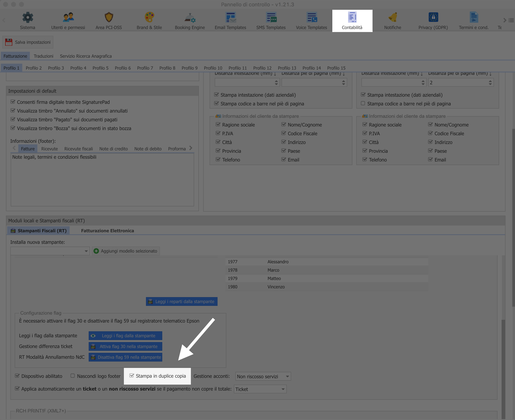Adjust stepper of field showing value 2
The height and width of the screenshot is (420, 515).
click(x=490, y=83)
